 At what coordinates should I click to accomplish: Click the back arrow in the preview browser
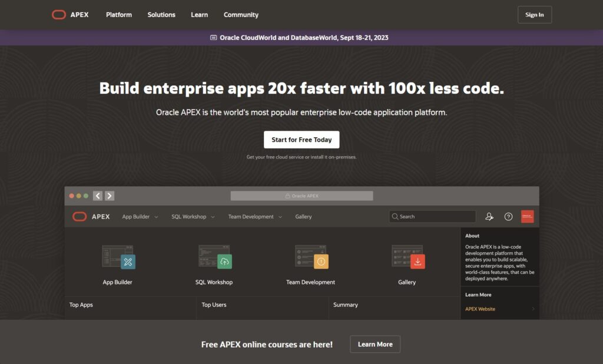pos(98,196)
